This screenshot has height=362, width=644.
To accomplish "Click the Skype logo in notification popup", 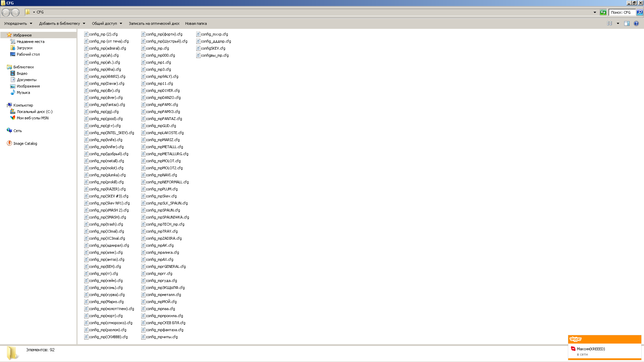I will point(575,339).
